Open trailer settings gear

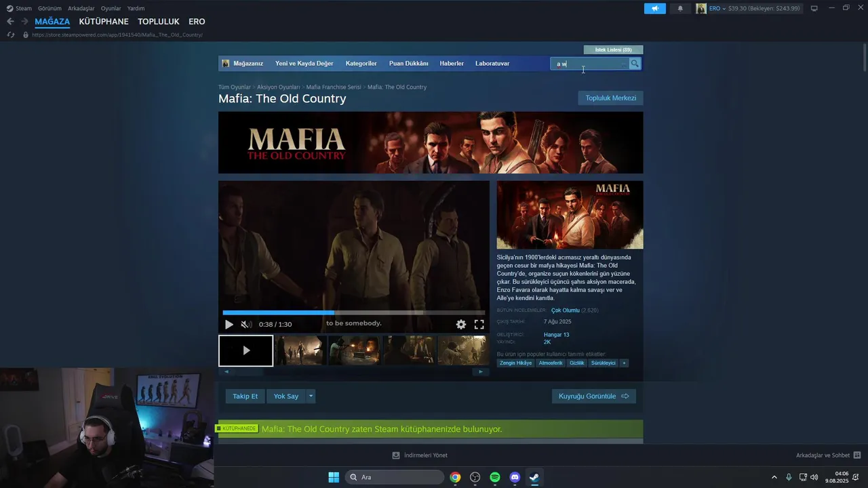461,325
